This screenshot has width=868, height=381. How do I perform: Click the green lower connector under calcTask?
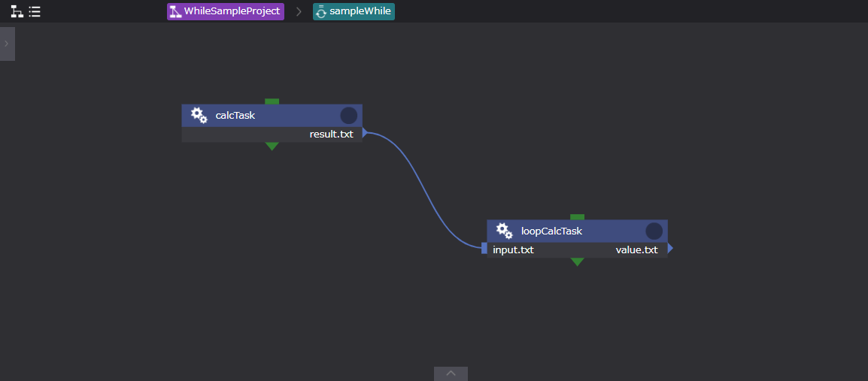[272, 147]
